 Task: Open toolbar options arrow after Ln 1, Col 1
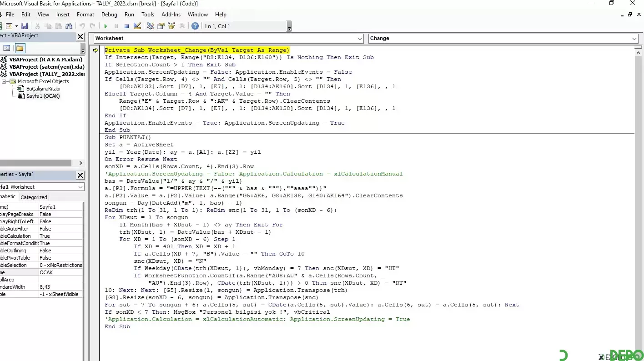[x=289, y=27]
